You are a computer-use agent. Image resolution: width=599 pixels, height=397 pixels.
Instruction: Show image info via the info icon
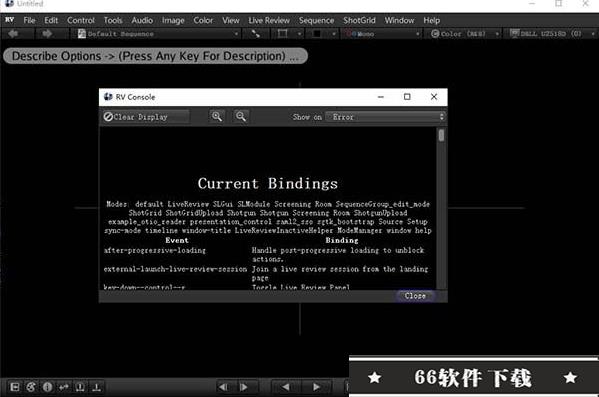pyautogui.click(x=47, y=387)
